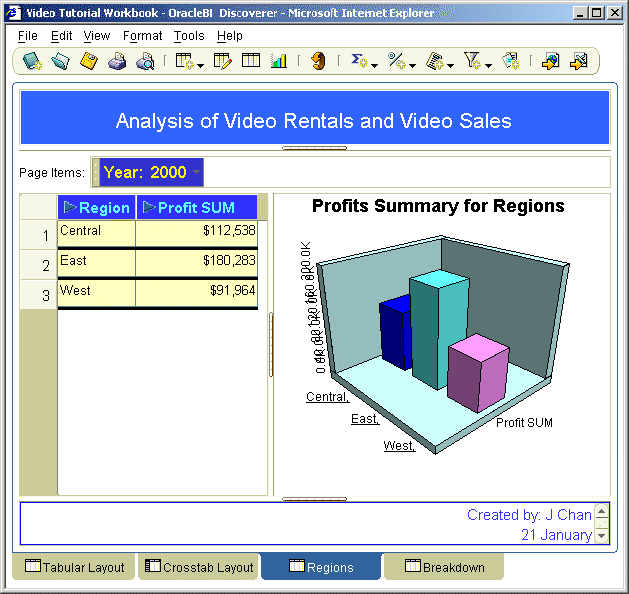Click the new parameter documents icon
The image size is (629, 594).
point(511,61)
